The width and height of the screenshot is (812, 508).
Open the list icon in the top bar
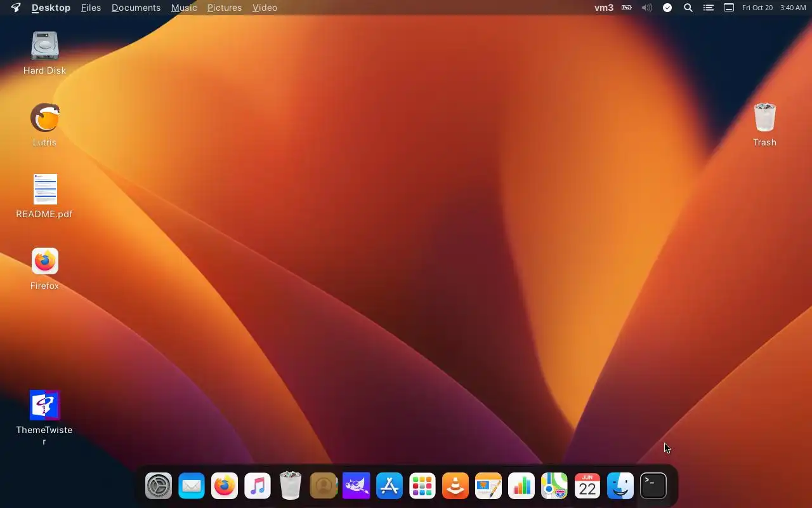(x=709, y=8)
